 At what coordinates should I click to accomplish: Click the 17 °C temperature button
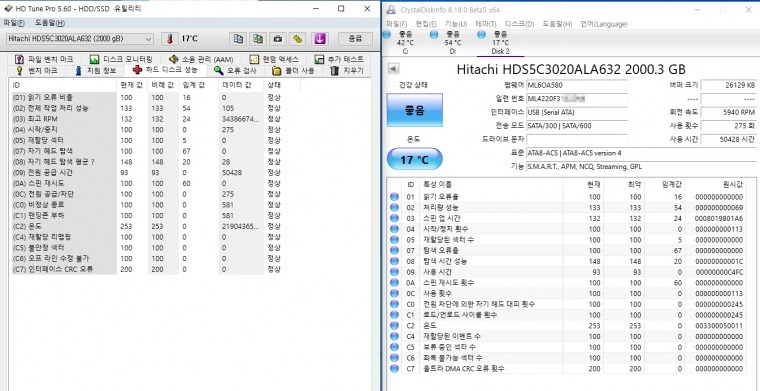point(414,159)
